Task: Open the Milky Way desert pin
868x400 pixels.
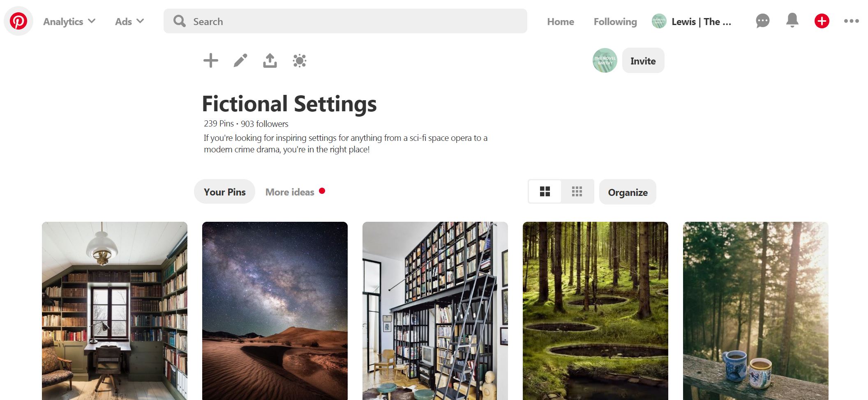Action: [x=275, y=311]
